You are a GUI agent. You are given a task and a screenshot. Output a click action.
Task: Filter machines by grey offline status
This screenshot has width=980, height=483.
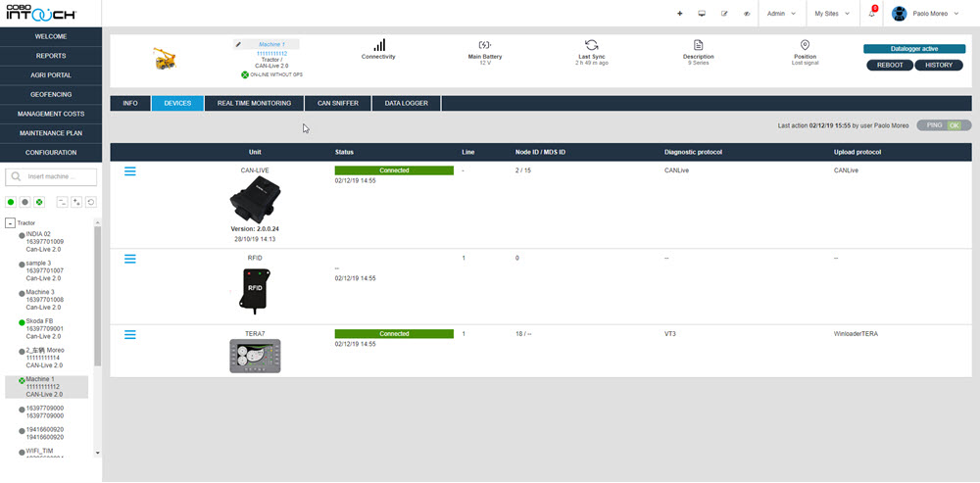[25, 202]
